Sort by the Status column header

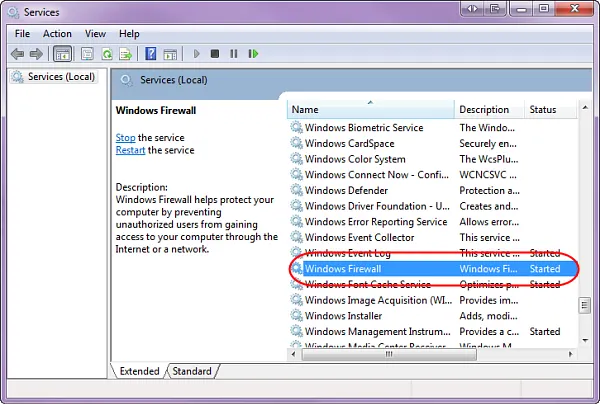pyautogui.click(x=550, y=109)
